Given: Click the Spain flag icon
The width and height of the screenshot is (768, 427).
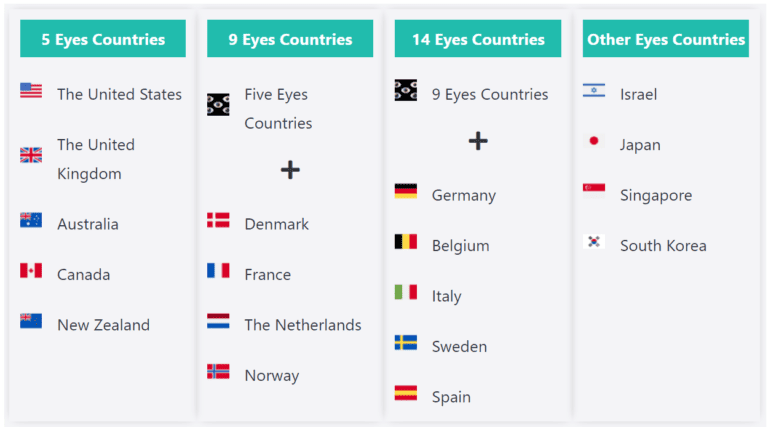Looking at the screenshot, I should pyautogui.click(x=406, y=393).
